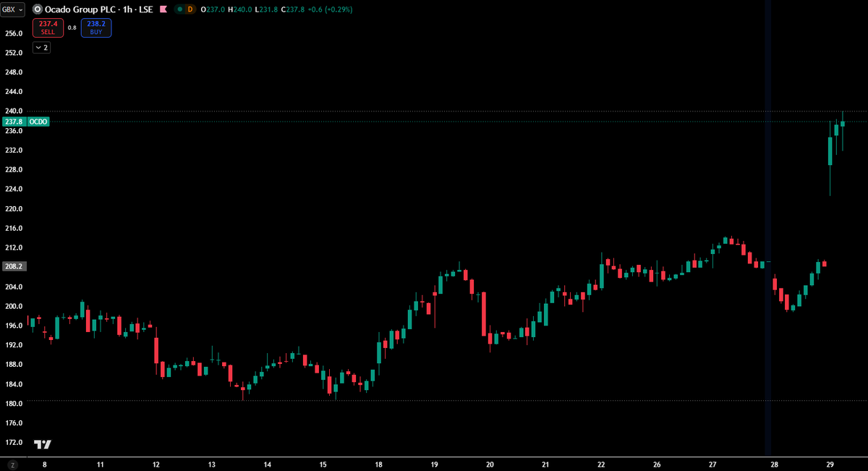Click date label 29 on the time axis

click(830, 464)
